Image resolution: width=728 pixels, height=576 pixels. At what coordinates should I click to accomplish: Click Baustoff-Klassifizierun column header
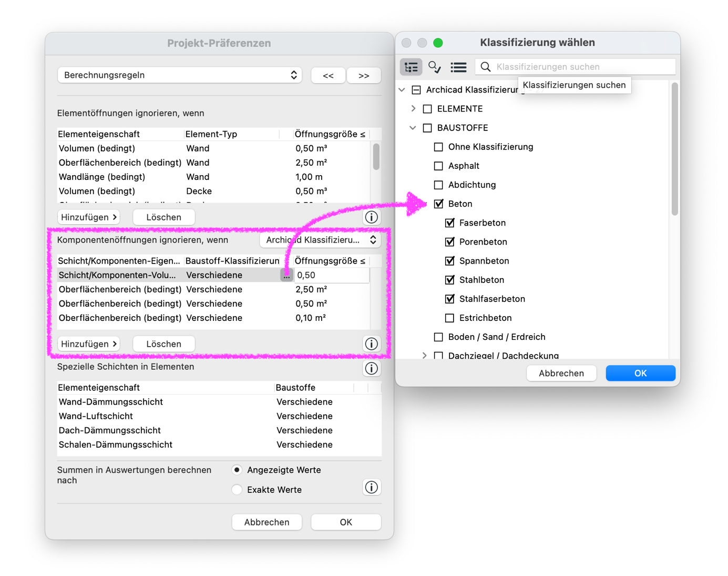click(232, 261)
